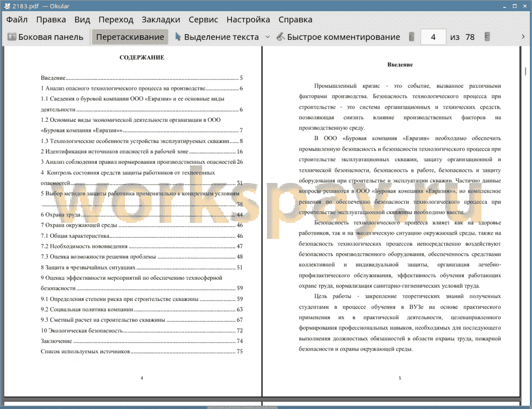Click the Okular app icon in title bar
This screenshot has width=532, height=409.
7,6
